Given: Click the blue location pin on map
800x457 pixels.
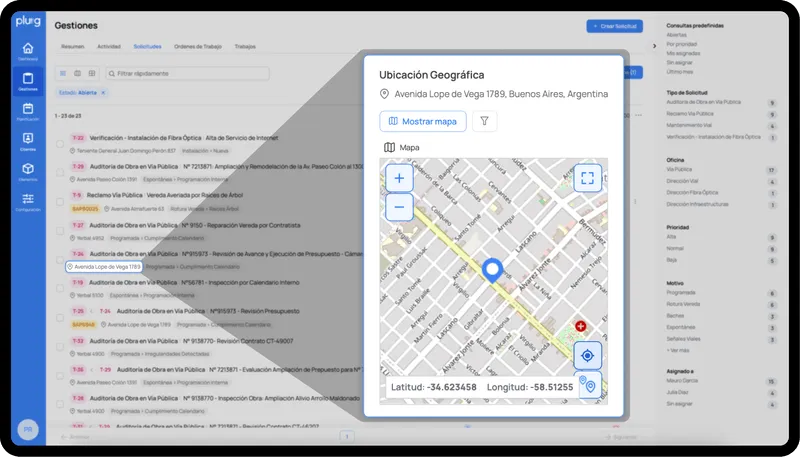Looking at the screenshot, I should tap(492, 270).
